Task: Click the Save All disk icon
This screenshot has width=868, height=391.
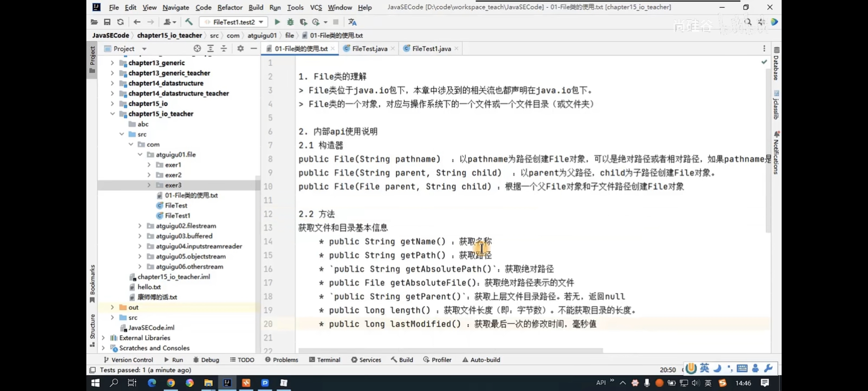Action: [x=107, y=22]
